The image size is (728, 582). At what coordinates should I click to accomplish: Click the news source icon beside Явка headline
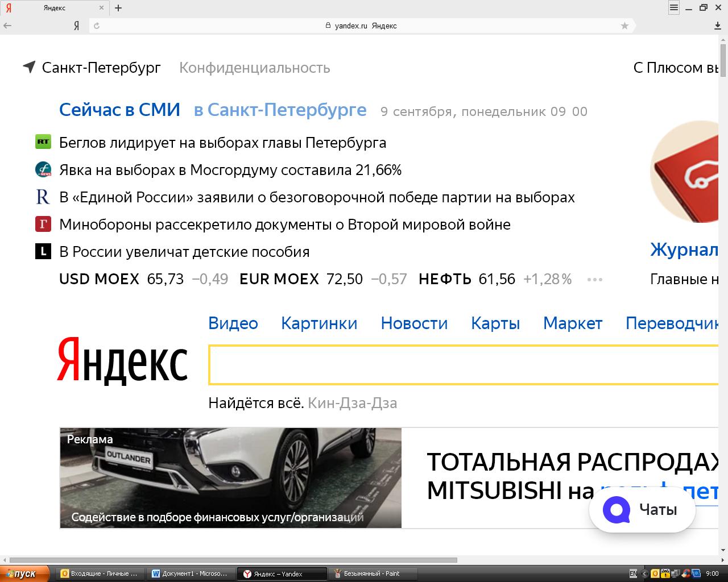click(43, 169)
